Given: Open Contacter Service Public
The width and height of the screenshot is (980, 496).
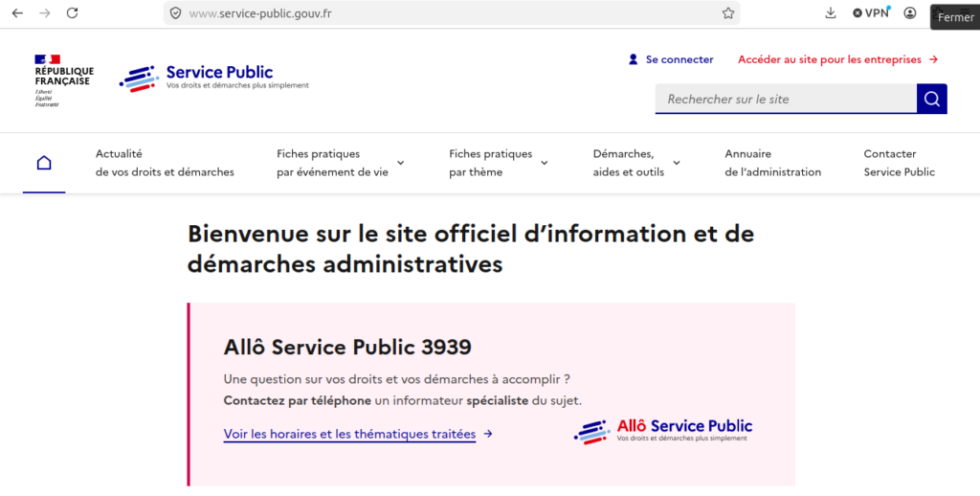Looking at the screenshot, I should click(x=900, y=163).
